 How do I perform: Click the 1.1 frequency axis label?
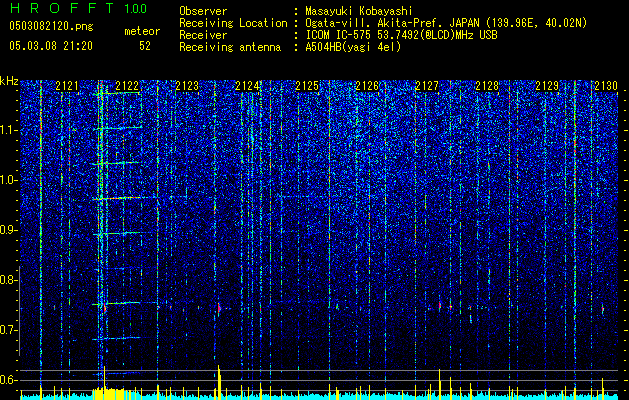(x=9, y=130)
